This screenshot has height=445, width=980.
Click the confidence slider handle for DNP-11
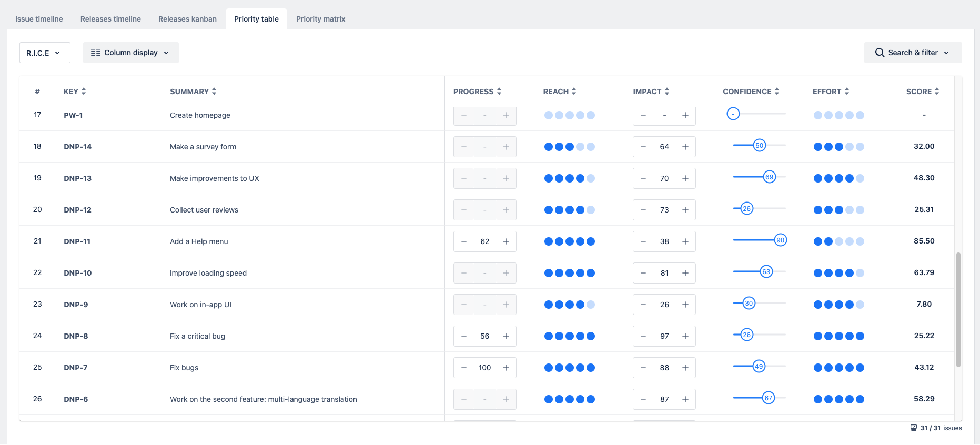(781, 240)
